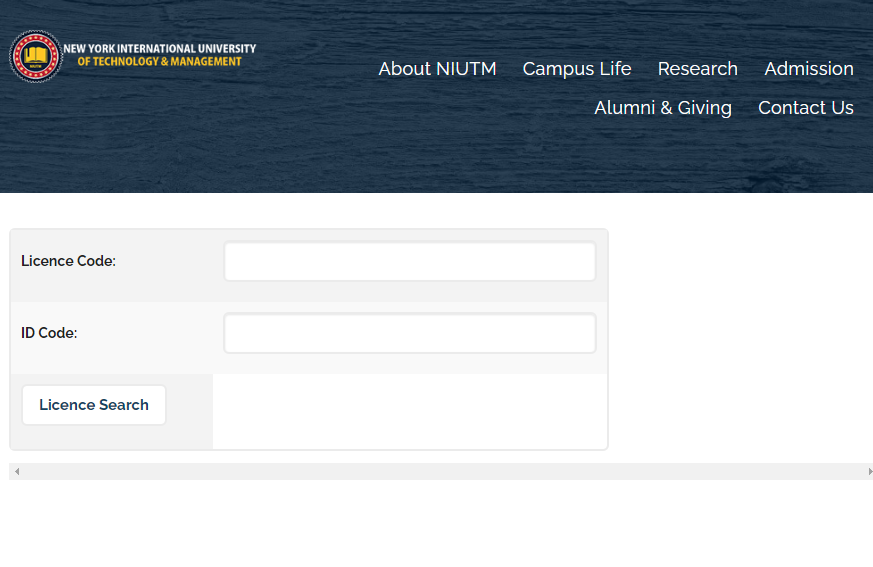This screenshot has width=873, height=567.
Task: Open the Contact Us page
Action: point(806,107)
